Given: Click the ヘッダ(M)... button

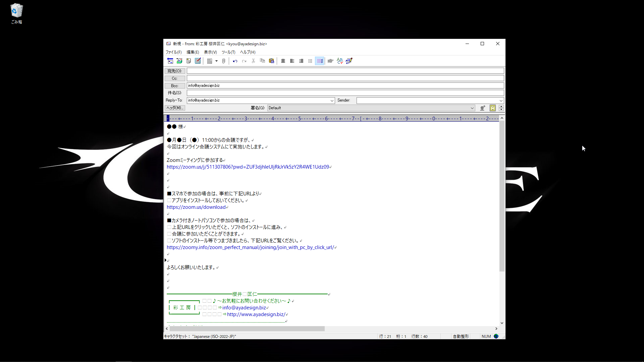Looking at the screenshot, I should (x=175, y=108).
